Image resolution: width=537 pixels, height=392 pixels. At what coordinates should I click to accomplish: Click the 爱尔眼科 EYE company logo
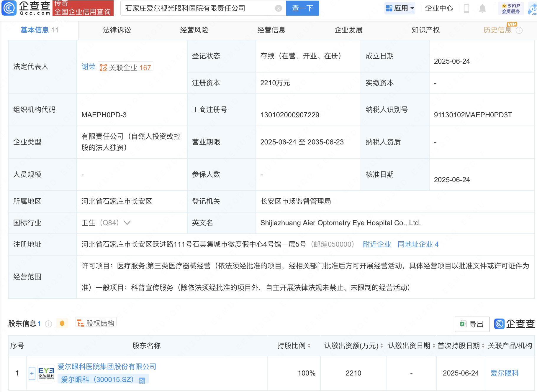[46, 373]
